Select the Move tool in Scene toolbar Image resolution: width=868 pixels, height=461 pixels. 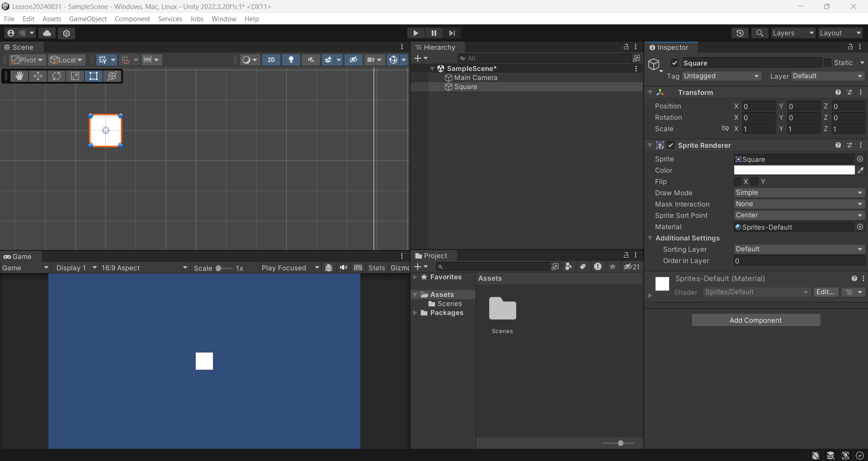pos(38,76)
